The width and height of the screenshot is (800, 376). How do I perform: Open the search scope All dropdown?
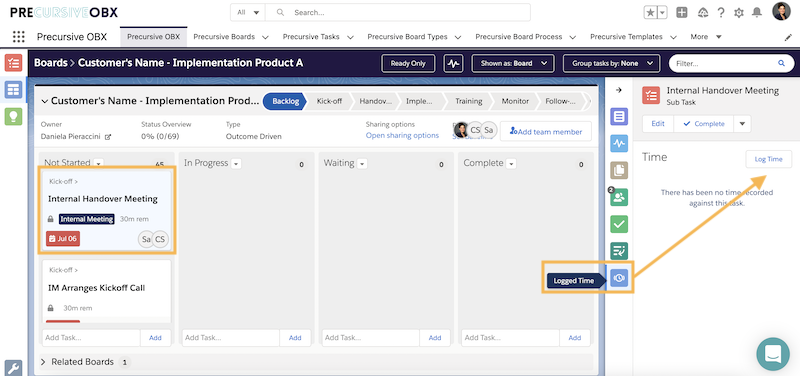248,12
